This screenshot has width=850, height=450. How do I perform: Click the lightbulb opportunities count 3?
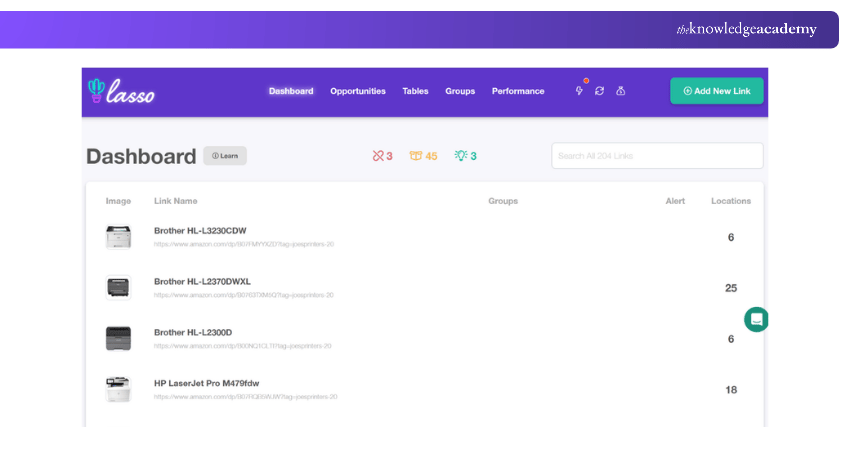click(x=466, y=156)
